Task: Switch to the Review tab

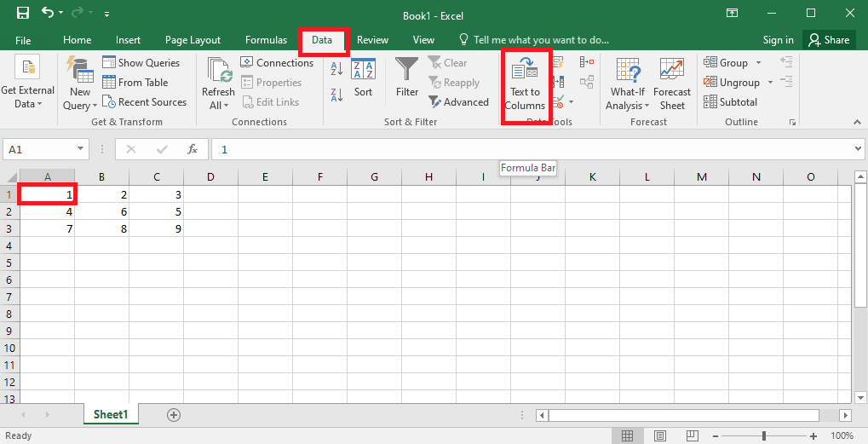Action: [x=372, y=40]
